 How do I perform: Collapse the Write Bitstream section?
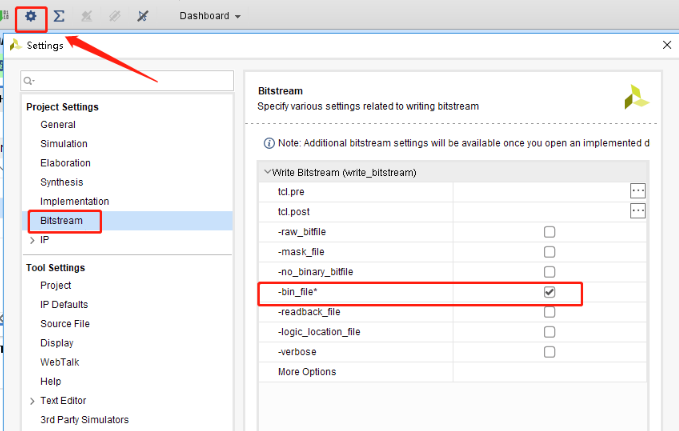(x=267, y=172)
